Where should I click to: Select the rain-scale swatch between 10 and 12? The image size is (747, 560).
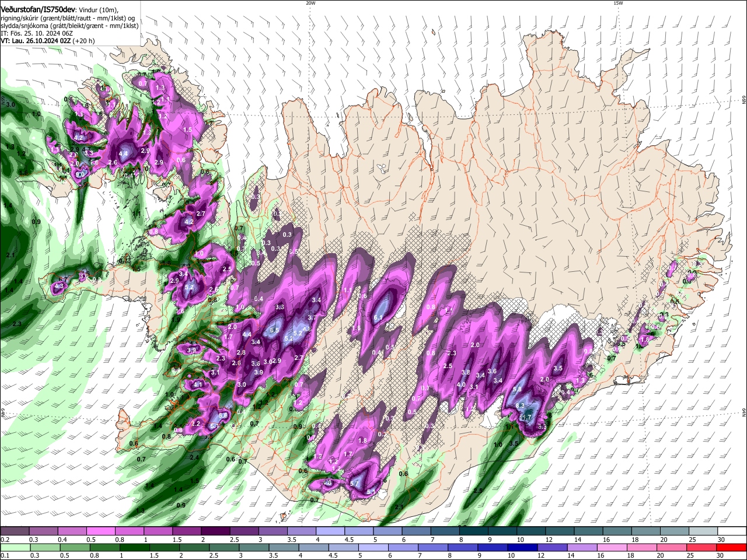(522, 547)
